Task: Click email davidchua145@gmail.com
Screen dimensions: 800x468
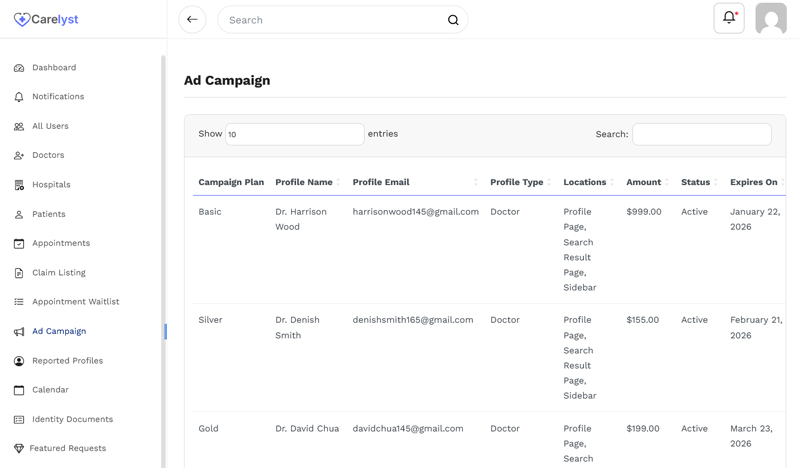Action: click(x=408, y=429)
